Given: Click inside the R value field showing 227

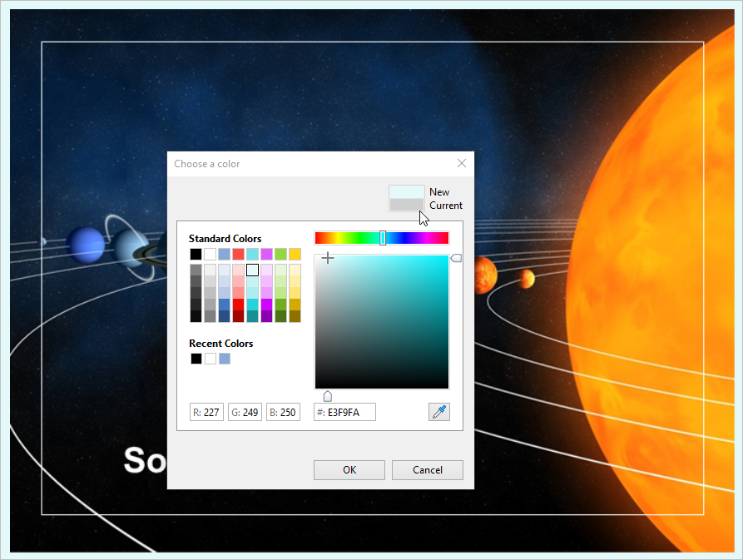Looking at the screenshot, I should coord(208,411).
